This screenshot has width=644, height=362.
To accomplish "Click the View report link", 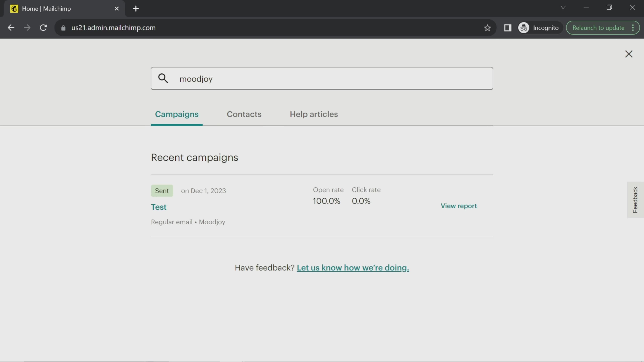I will click(x=459, y=205).
